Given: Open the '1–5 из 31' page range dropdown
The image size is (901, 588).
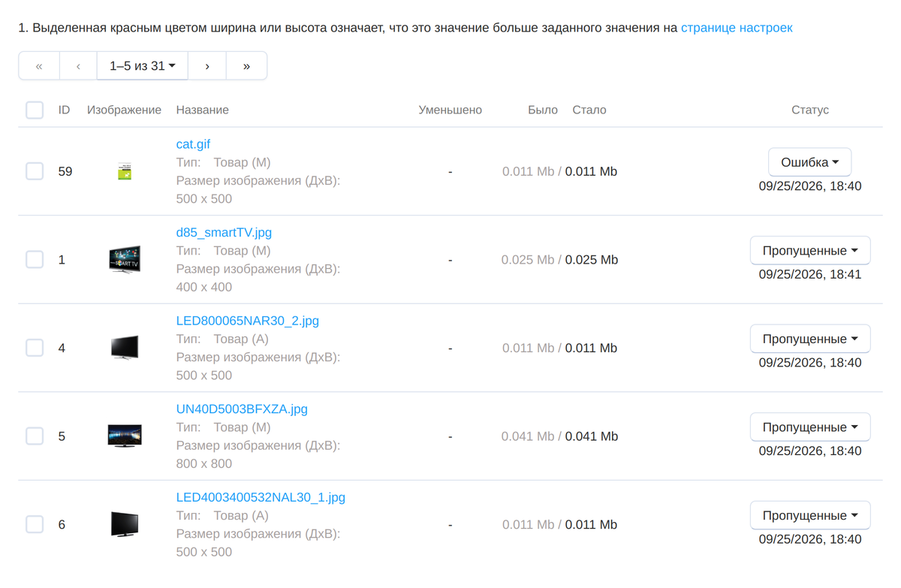Looking at the screenshot, I should coord(143,66).
